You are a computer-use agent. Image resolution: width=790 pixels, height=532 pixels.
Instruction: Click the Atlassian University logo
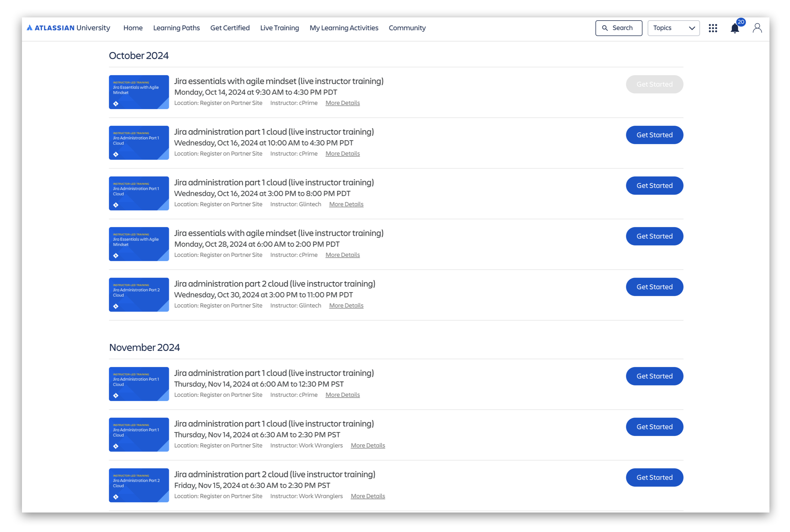click(68, 28)
